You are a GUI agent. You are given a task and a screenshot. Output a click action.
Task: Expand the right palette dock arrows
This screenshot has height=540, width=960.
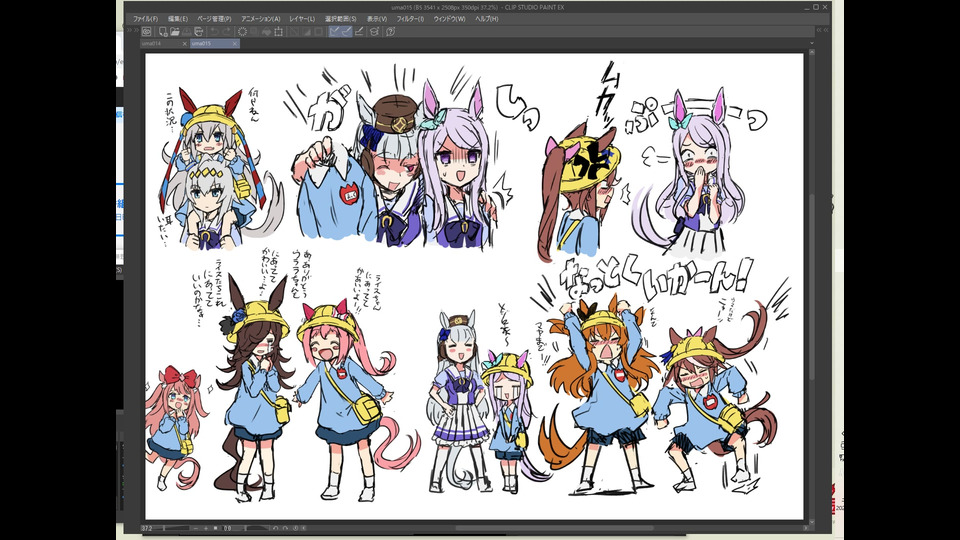click(822, 31)
